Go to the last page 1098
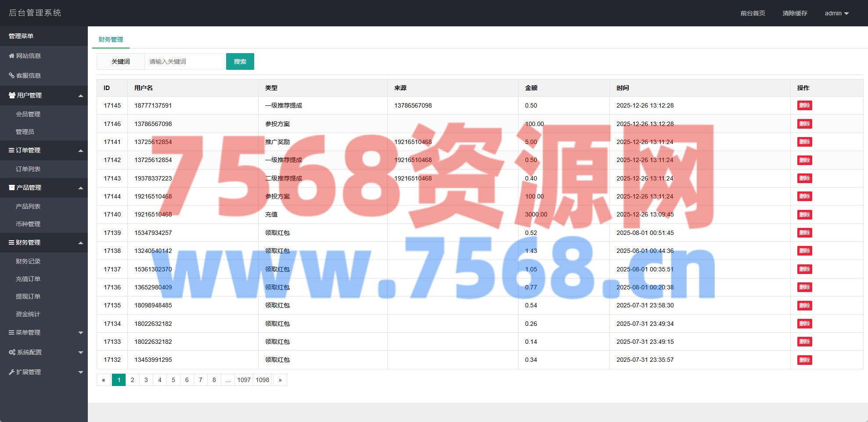This screenshot has height=422, width=868. pos(263,380)
